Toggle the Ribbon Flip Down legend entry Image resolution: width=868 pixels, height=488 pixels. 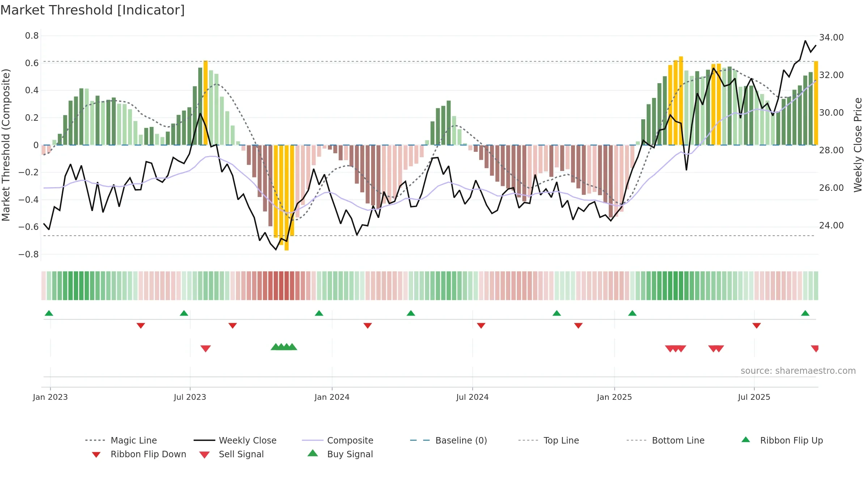[139, 454]
